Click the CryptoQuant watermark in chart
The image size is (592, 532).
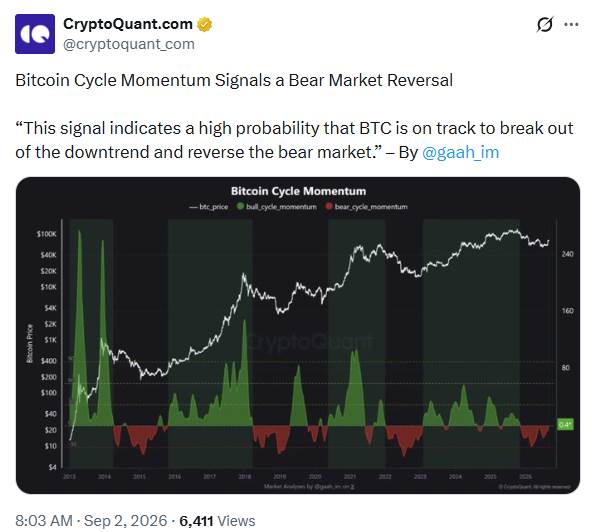310,342
